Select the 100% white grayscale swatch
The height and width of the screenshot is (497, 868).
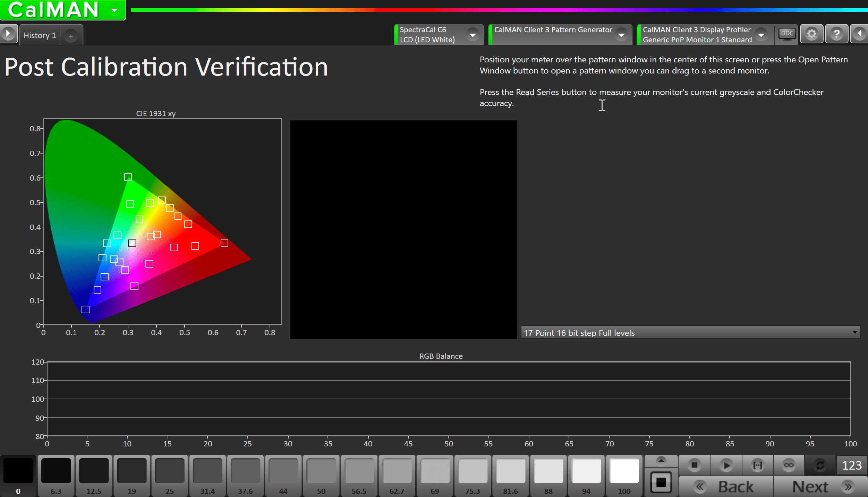[x=624, y=471]
